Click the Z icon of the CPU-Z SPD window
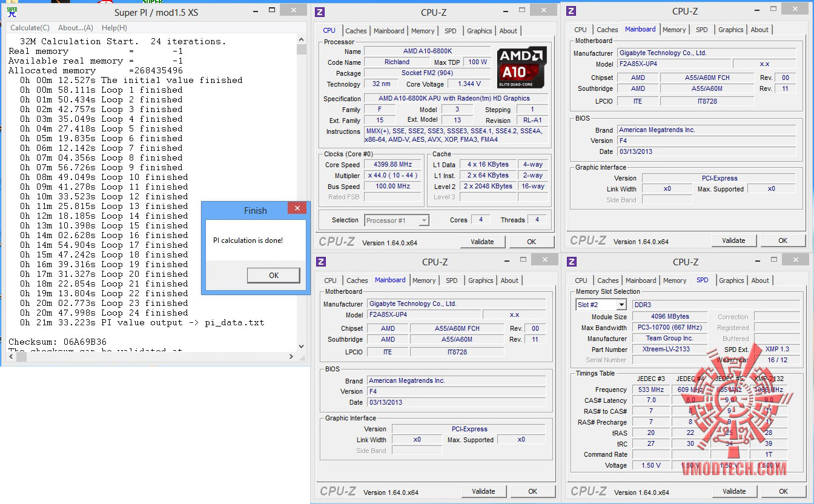Viewport: 814px width, 504px height. (x=572, y=262)
